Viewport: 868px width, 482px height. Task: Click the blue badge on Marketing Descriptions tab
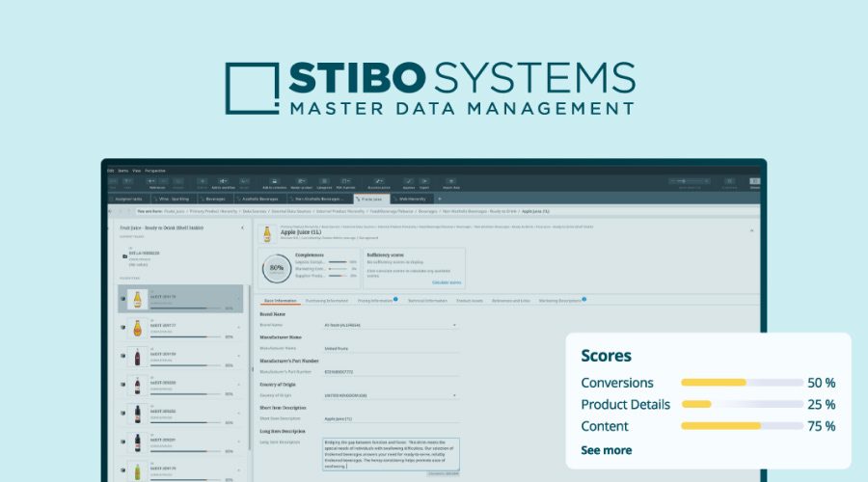[x=584, y=299]
